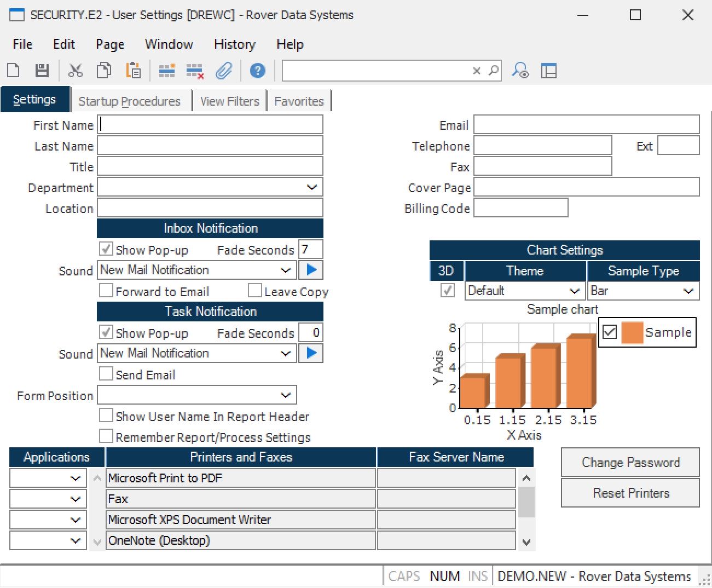712x588 pixels.
Task: Toggle Show User Name In Report Header
Action: (106, 416)
